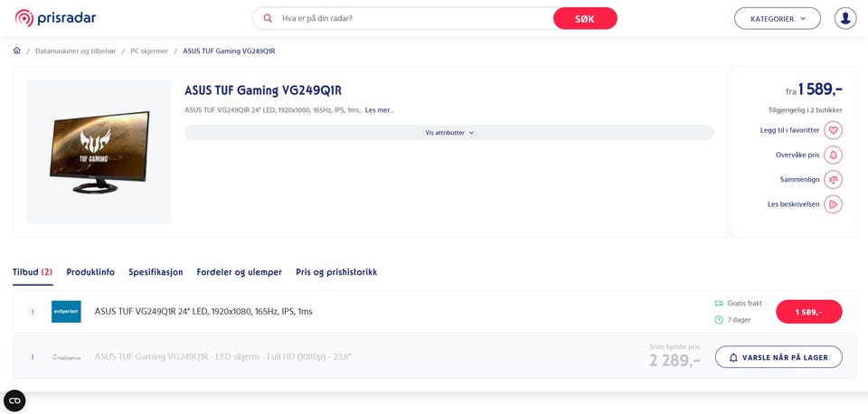Expand Vis attributter section

coord(449,133)
